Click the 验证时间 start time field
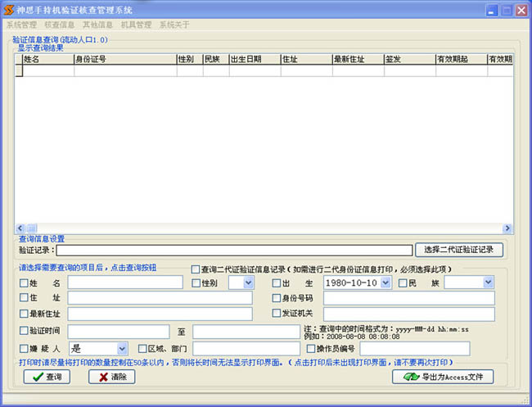532x407 pixels. [x=119, y=332]
